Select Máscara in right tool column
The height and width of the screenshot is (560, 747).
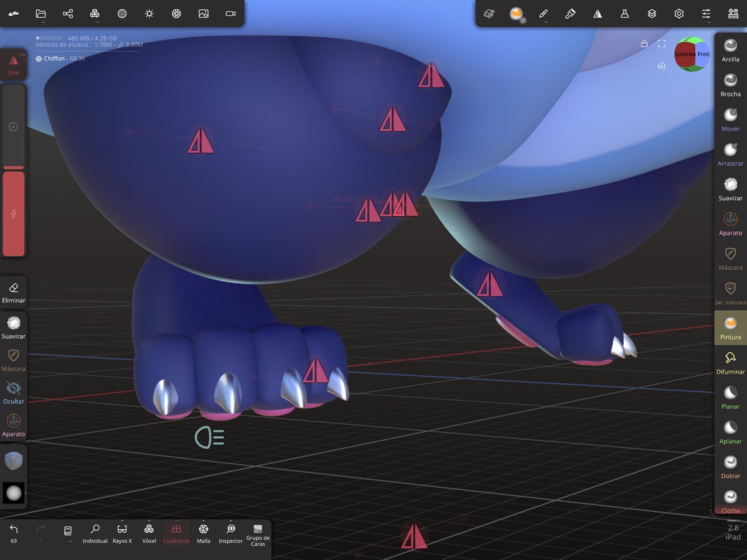click(731, 258)
